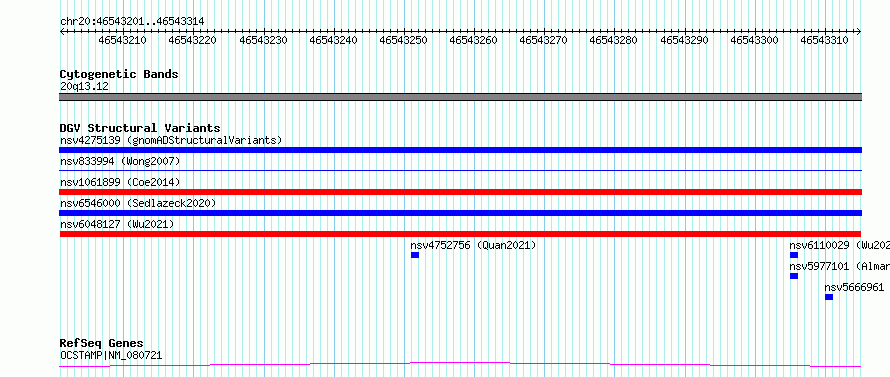This screenshot has width=890, height=377.
Task: Open variant nsv4275139 gnomAD label
Action: coord(171,140)
